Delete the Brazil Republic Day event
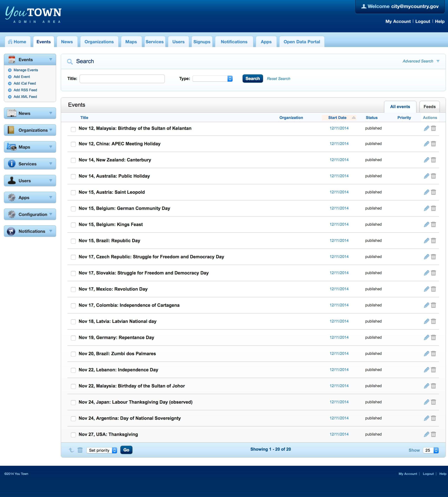This screenshot has width=448, height=497. tap(433, 241)
